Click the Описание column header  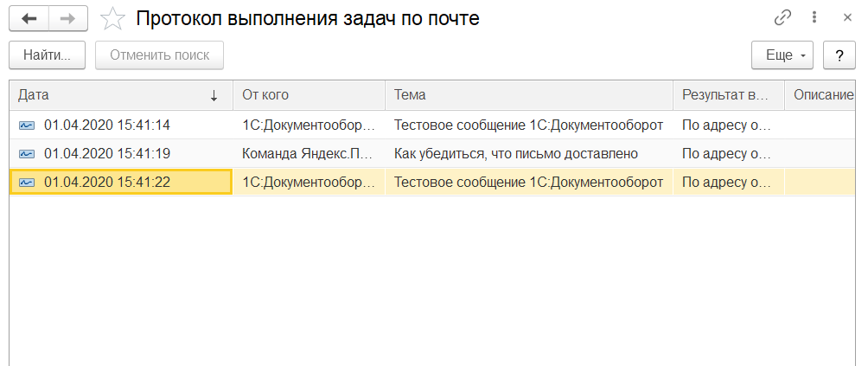[823, 95]
